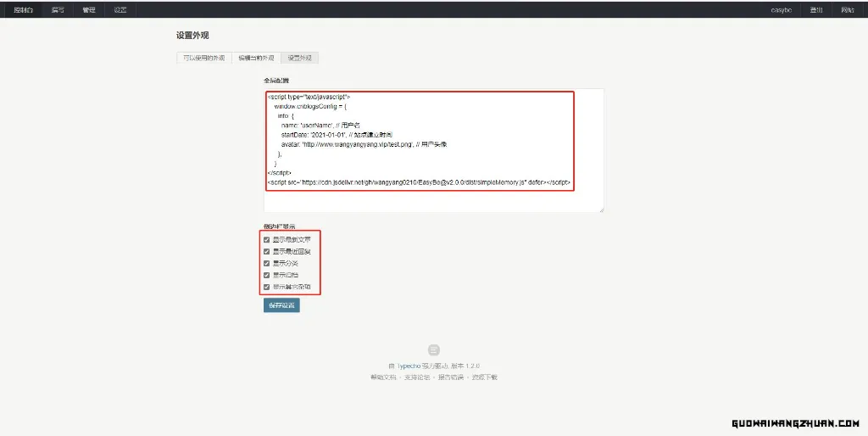
Task: Click the 侧边栏显示 section label
Action: (x=280, y=226)
